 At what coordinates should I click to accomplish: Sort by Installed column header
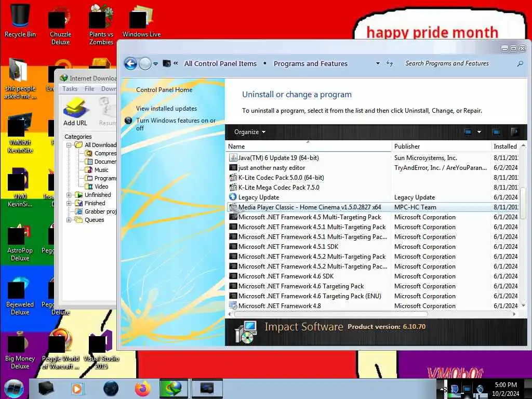(x=505, y=146)
